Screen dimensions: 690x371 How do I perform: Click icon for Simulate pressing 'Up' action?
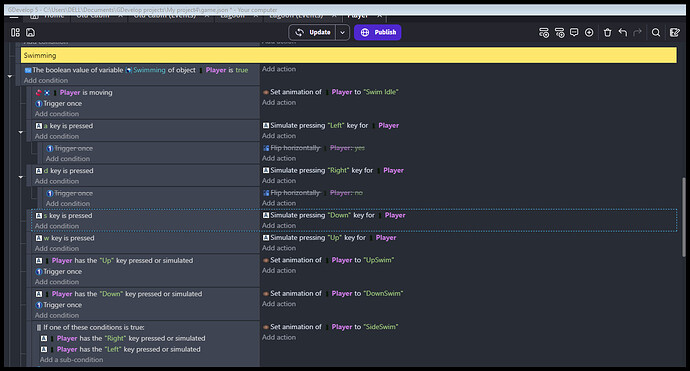(266, 238)
